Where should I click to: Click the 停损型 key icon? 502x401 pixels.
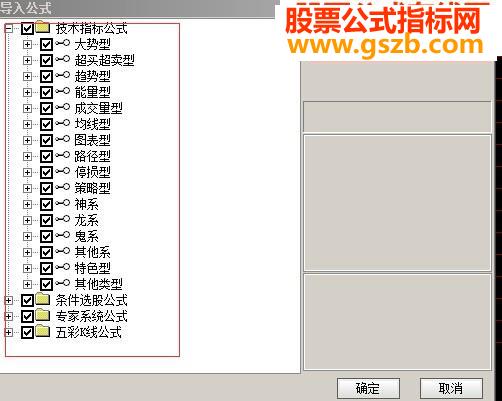point(63,172)
